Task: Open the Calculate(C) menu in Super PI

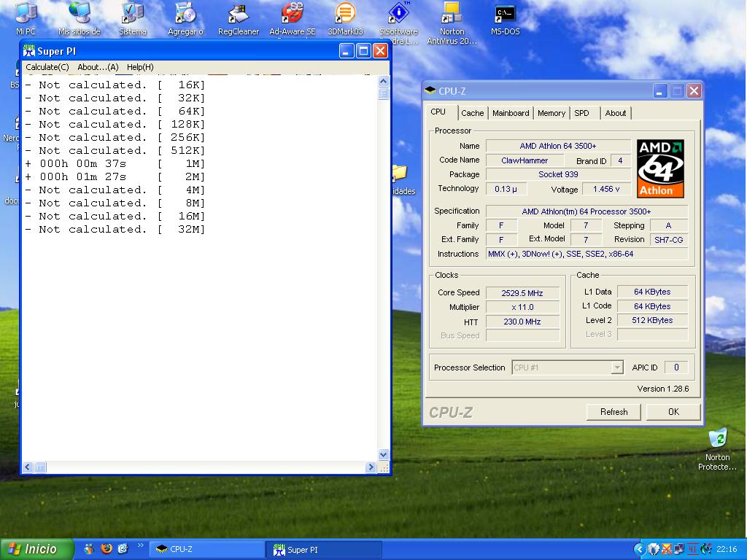Action: coord(47,67)
